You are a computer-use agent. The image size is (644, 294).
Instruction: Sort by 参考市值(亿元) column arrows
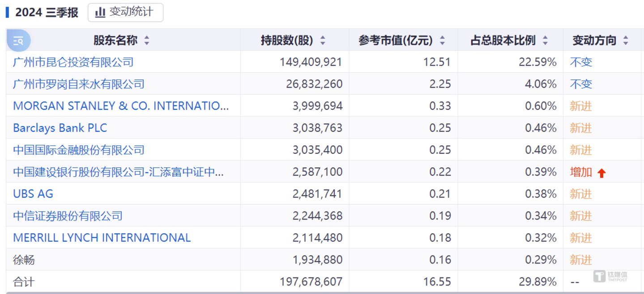[443, 41]
